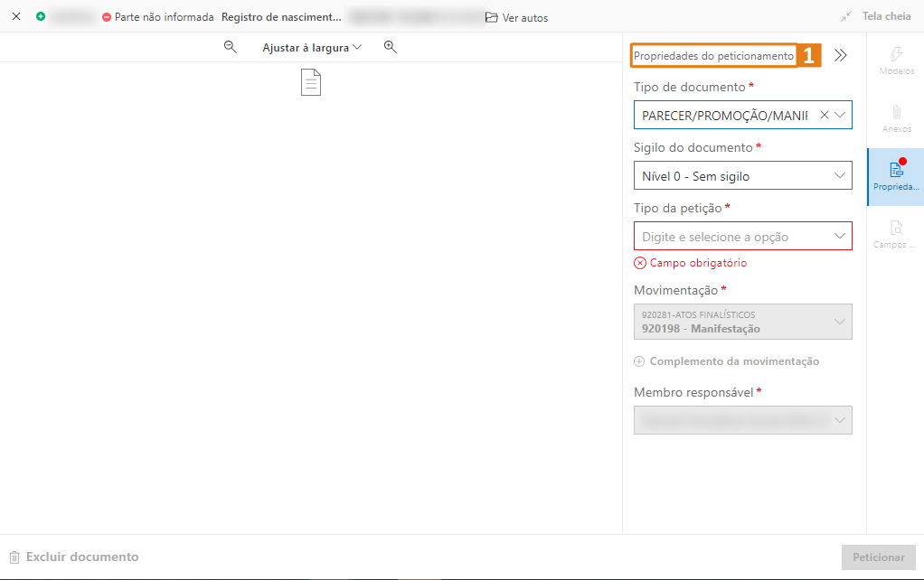Expand 'Complemento da movimentação' section

coord(727,361)
